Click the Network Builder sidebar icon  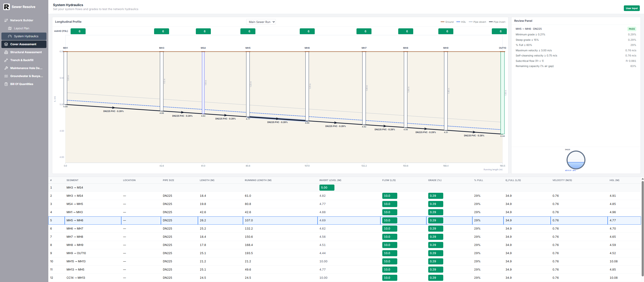6,20
